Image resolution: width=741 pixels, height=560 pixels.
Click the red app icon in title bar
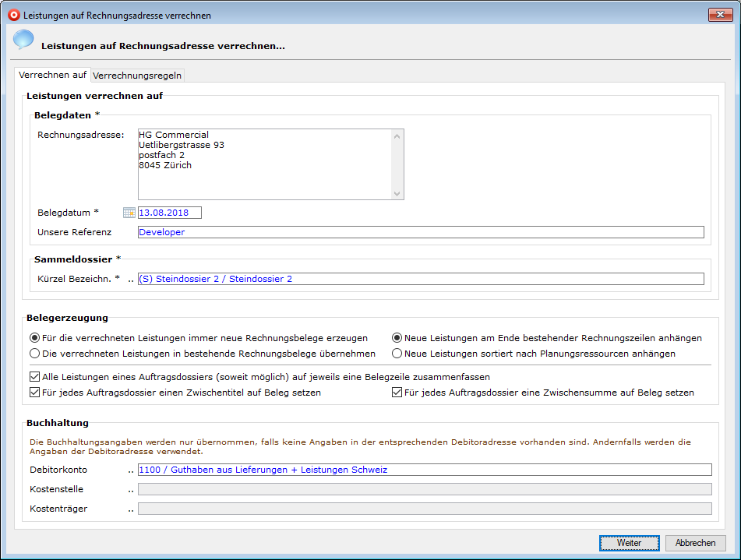(13, 15)
